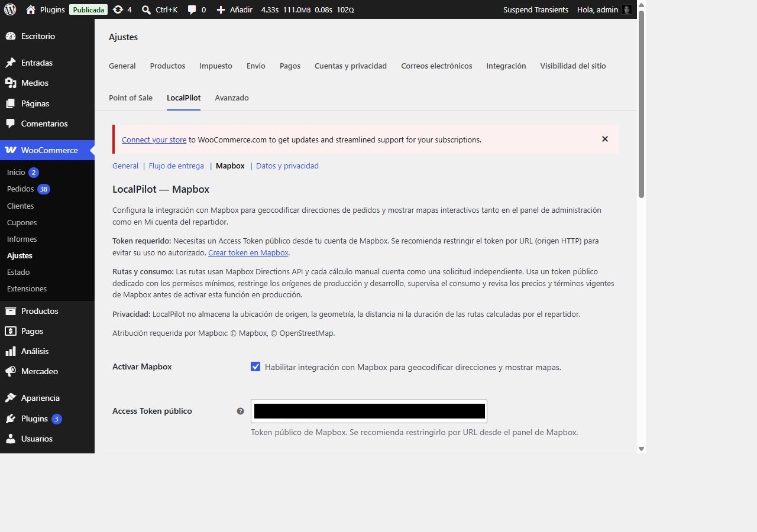Viewport: 757px width, 532px height.
Task: Click the updates refresh icon in the admin bar
Action: point(118,9)
